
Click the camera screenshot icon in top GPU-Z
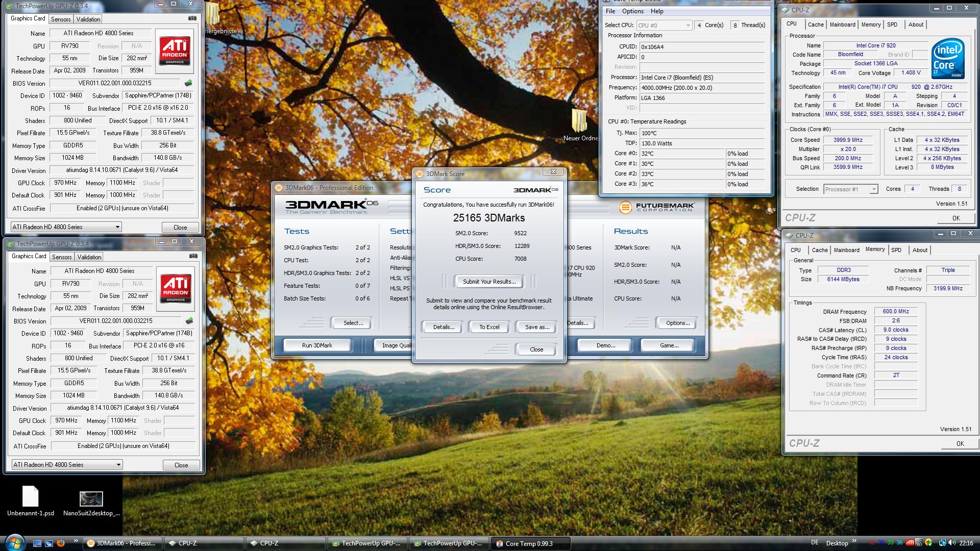coord(192,18)
